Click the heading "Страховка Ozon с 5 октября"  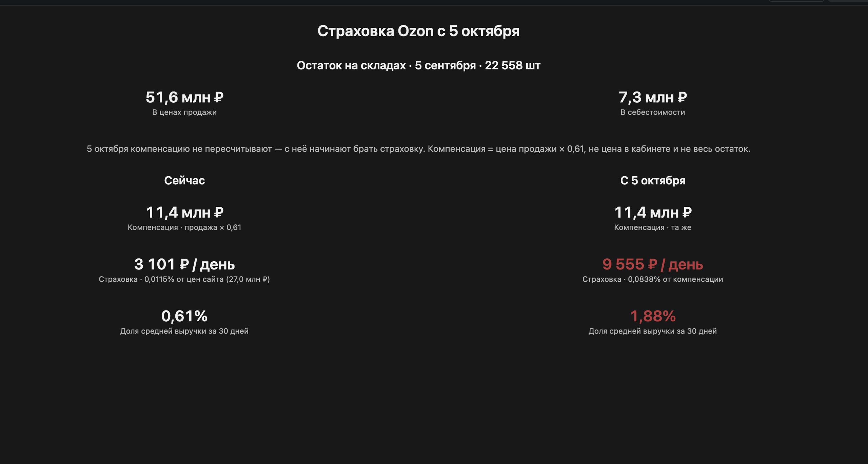click(x=418, y=31)
